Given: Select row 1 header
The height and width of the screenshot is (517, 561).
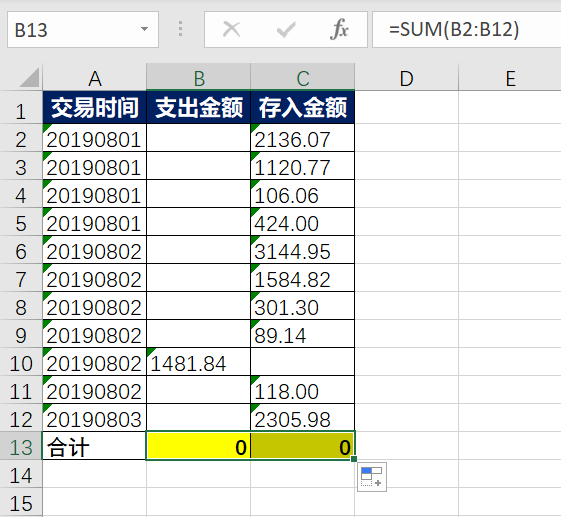Looking at the screenshot, I should point(21,107).
